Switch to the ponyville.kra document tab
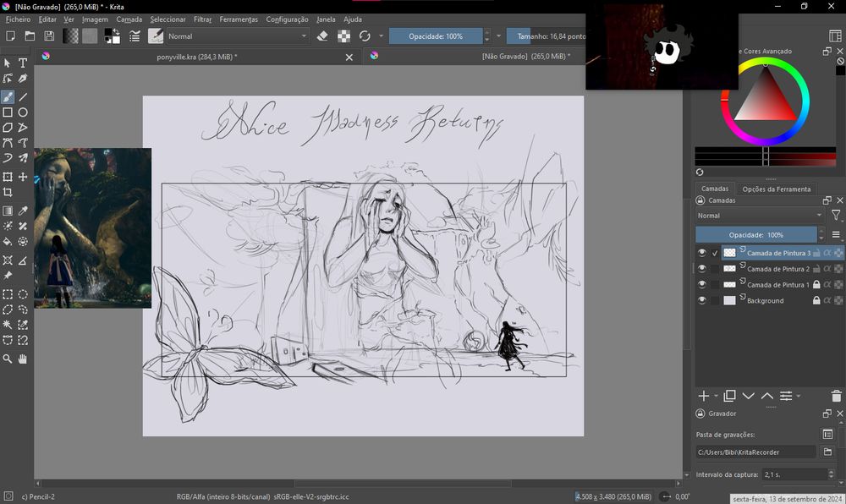 point(196,57)
